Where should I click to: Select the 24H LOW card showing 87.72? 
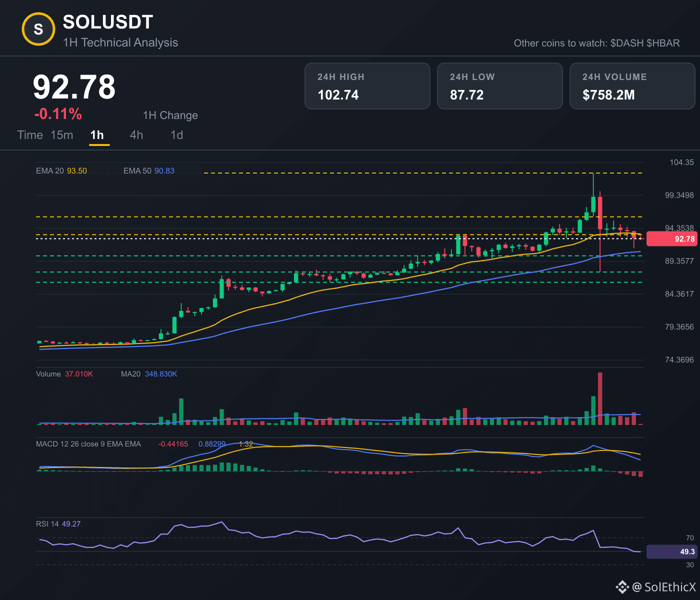click(500, 86)
